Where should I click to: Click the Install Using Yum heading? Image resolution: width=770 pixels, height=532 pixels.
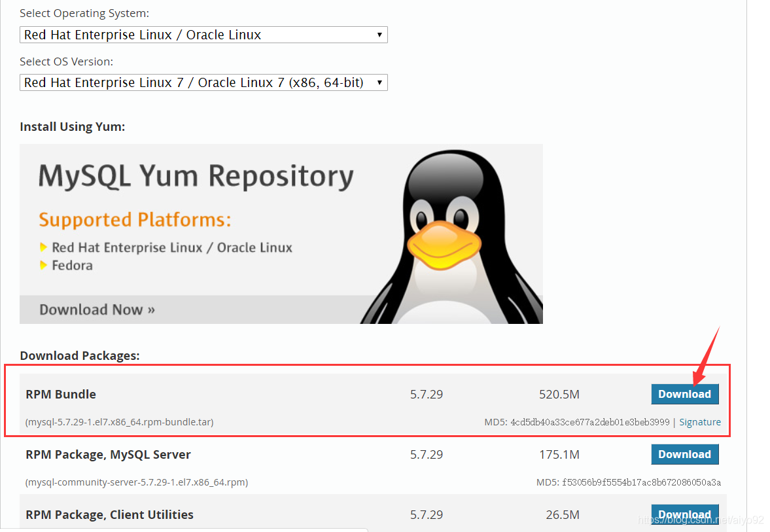pos(72,127)
